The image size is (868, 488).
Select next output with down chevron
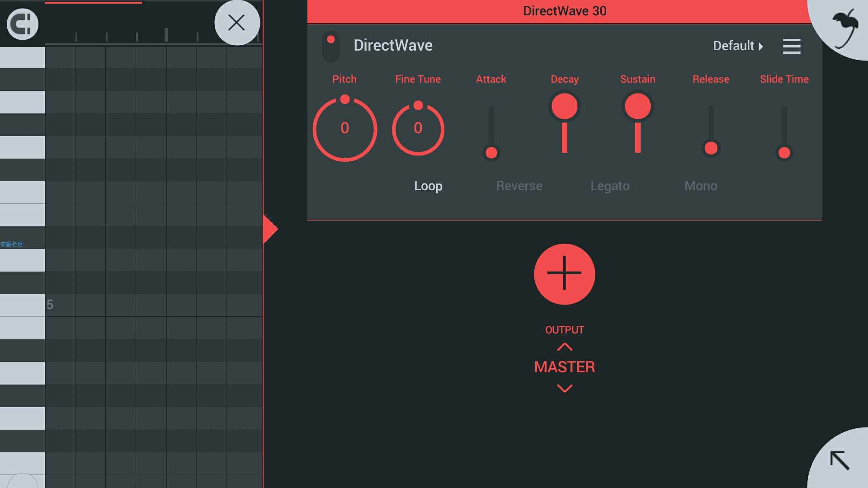(x=565, y=388)
